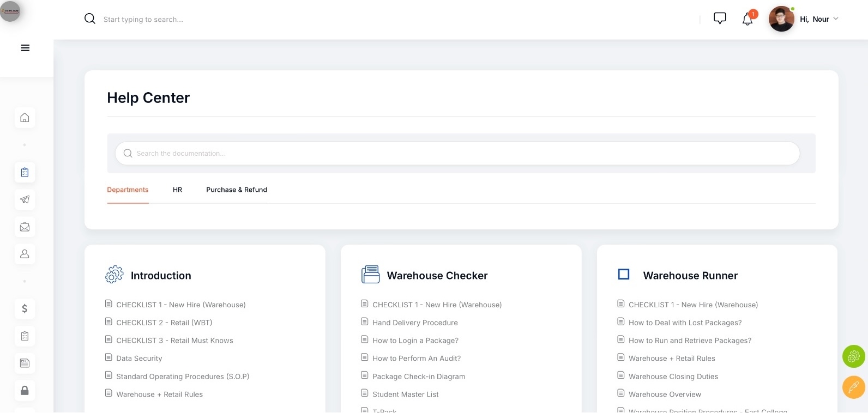Click the dollar sign sidebar icon
Viewport: 868px width, 413px height.
point(25,308)
